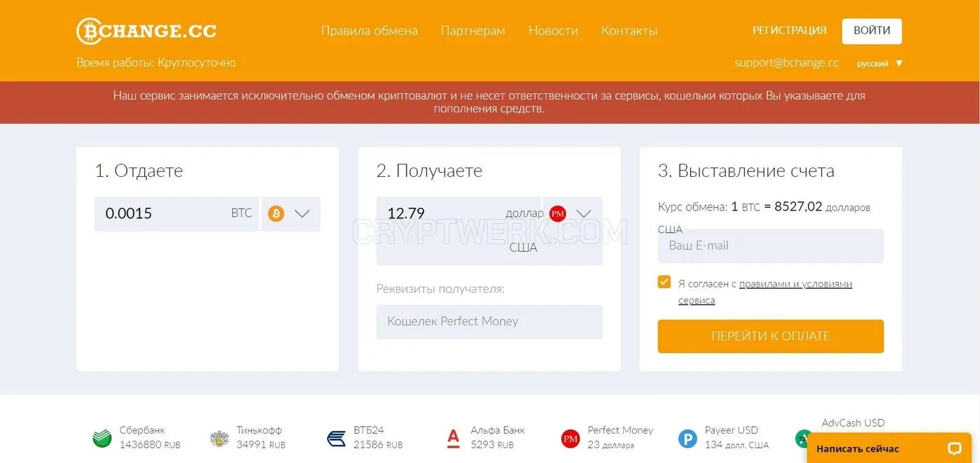Click the Perfect Money icon in receive field

point(557,214)
